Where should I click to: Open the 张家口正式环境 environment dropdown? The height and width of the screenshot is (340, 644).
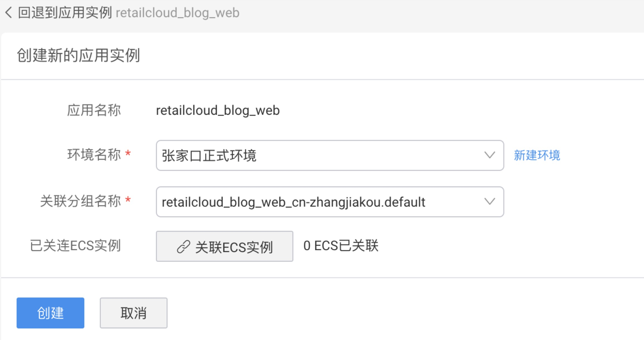(x=320, y=155)
